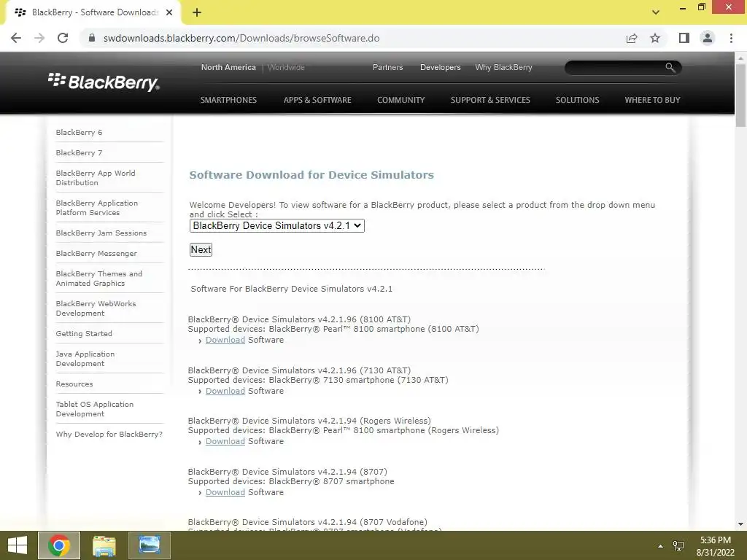This screenshot has width=747, height=560.
Task: Focus the BlackBerry site search field
Action: click(614, 68)
